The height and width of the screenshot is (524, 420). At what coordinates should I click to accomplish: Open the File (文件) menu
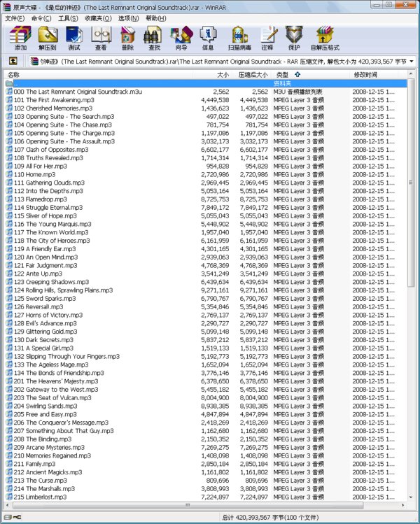(15, 18)
